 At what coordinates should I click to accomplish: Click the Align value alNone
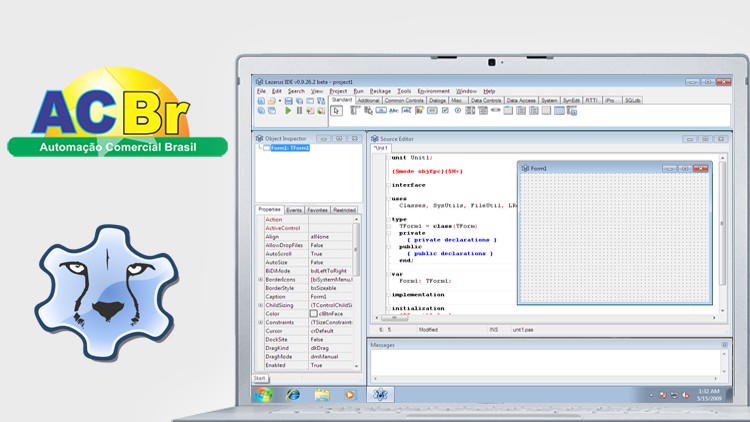[x=320, y=237]
